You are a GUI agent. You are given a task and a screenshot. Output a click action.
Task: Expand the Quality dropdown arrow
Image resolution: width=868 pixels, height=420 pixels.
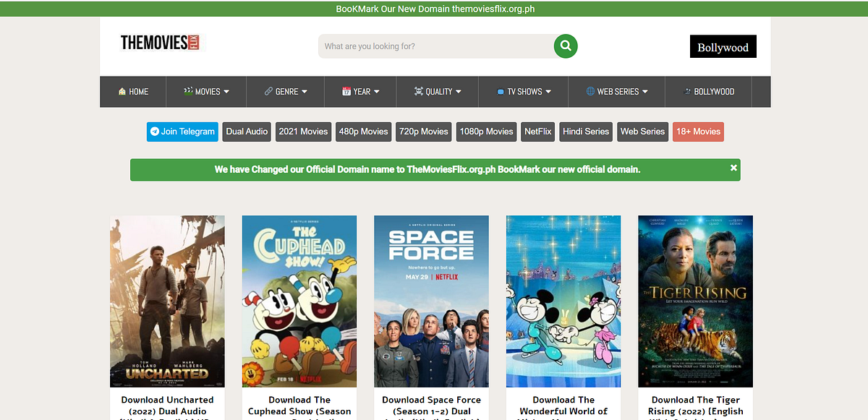pos(458,92)
